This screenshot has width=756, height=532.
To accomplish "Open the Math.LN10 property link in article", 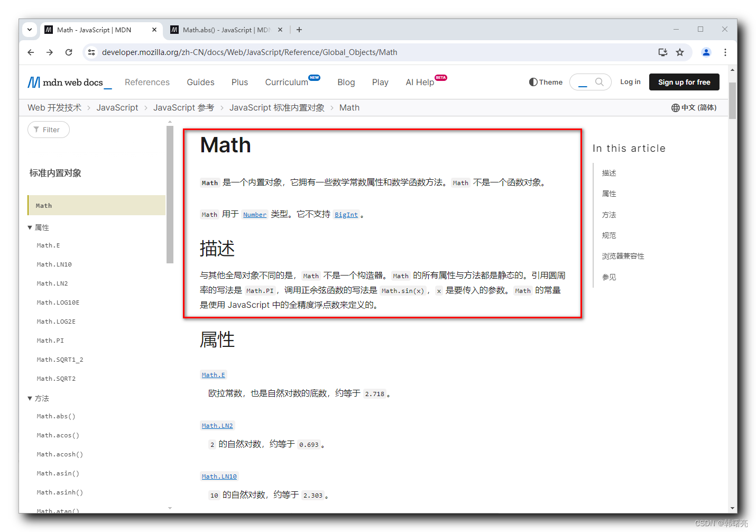I will tap(219, 476).
